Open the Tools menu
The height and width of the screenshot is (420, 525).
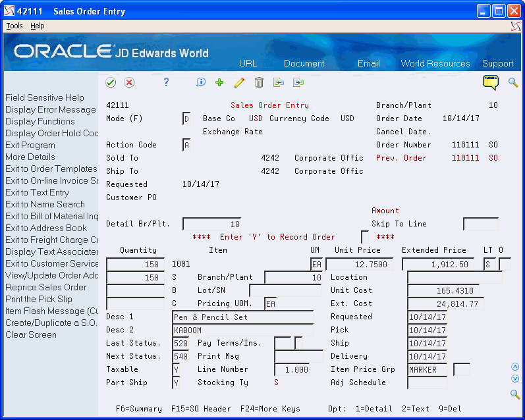click(x=14, y=26)
